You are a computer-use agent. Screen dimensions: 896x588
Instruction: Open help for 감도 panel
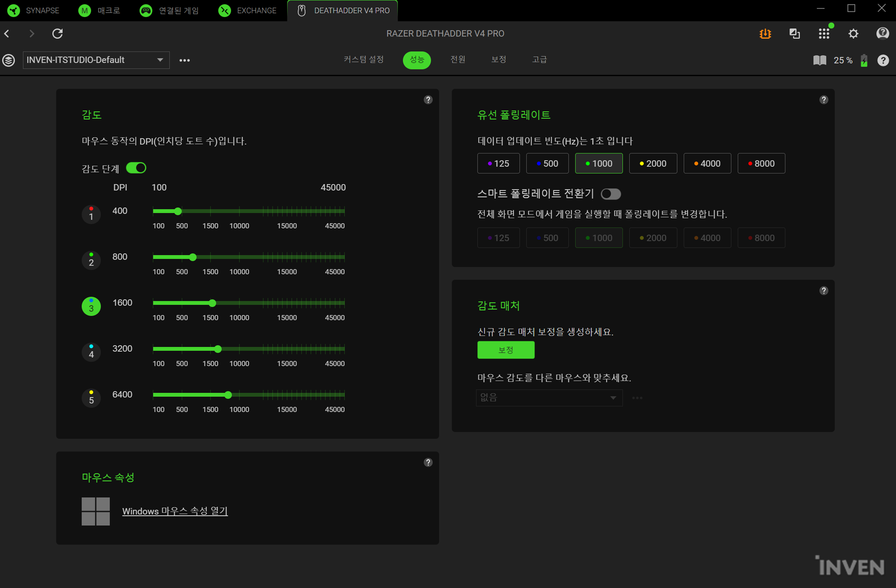pyautogui.click(x=428, y=100)
